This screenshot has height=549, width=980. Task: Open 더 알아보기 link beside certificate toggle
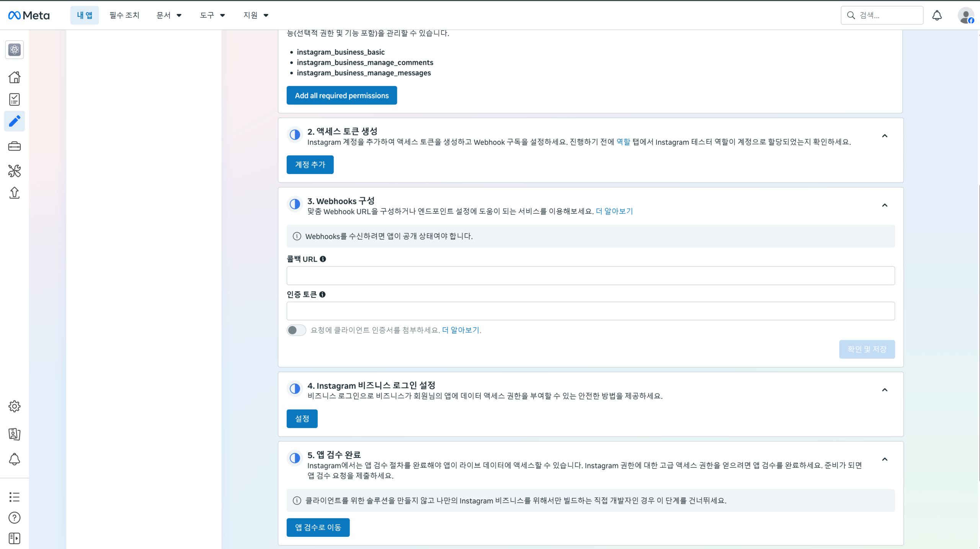(x=461, y=330)
